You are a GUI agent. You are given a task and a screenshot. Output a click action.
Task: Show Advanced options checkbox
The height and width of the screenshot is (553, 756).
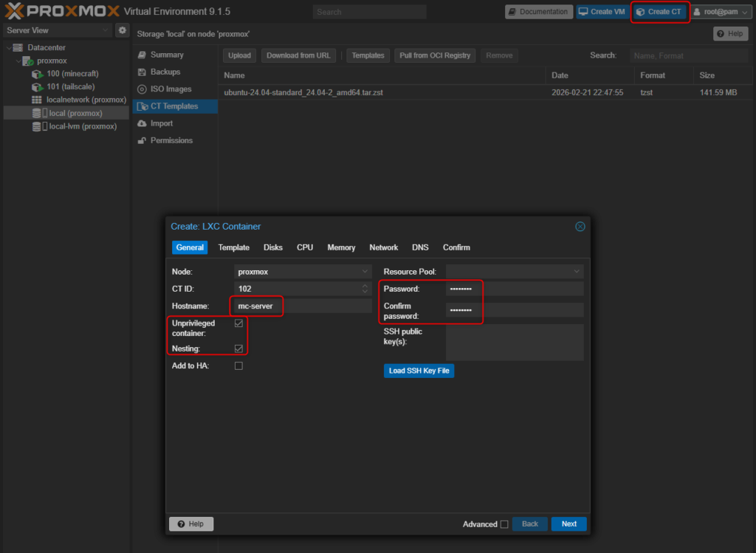504,524
